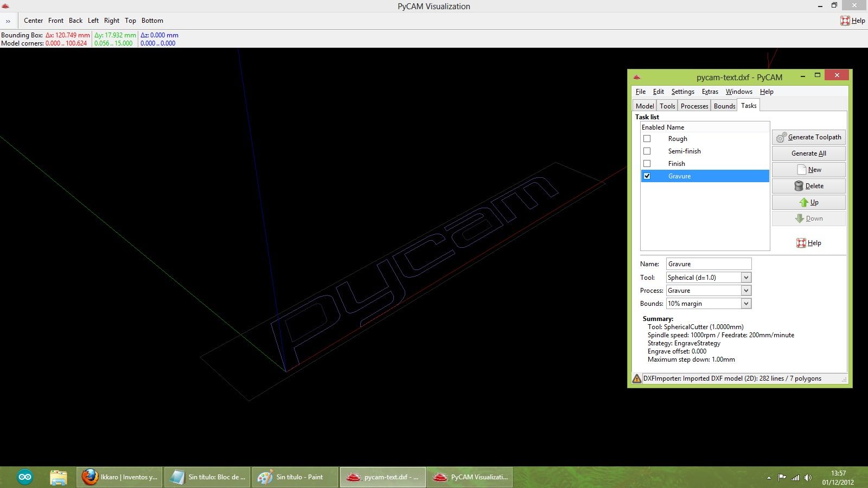Disable the Gravure task checkbox
Image resolution: width=868 pixels, height=488 pixels.
coord(647,176)
